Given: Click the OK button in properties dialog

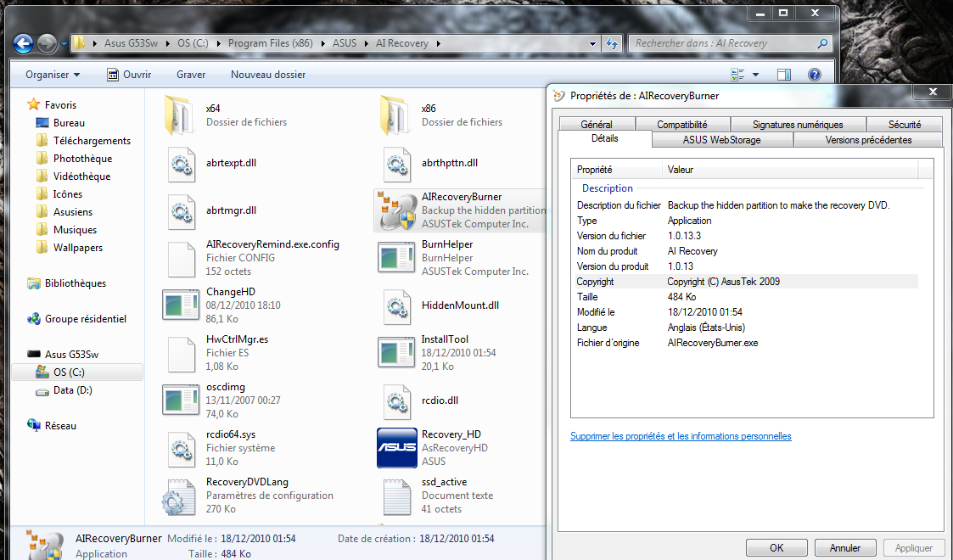Looking at the screenshot, I should 776,548.
